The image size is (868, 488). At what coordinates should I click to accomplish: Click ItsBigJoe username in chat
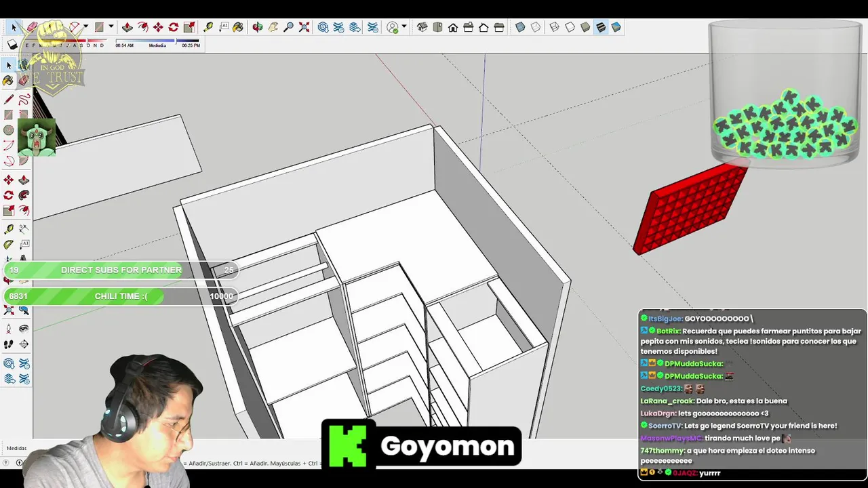pyautogui.click(x=665, y=319)
